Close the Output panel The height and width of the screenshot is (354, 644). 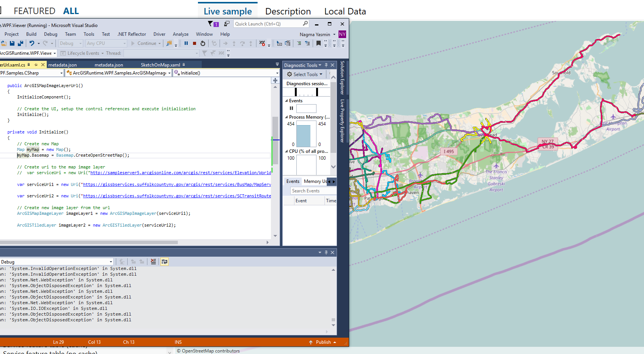332,252
